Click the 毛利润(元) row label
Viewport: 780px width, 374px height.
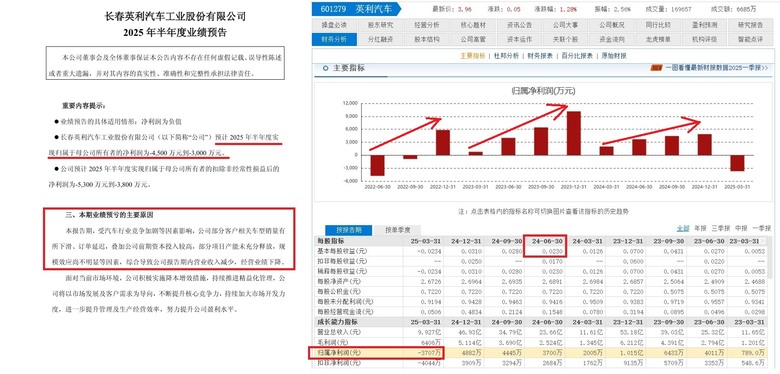click(332, 342)
